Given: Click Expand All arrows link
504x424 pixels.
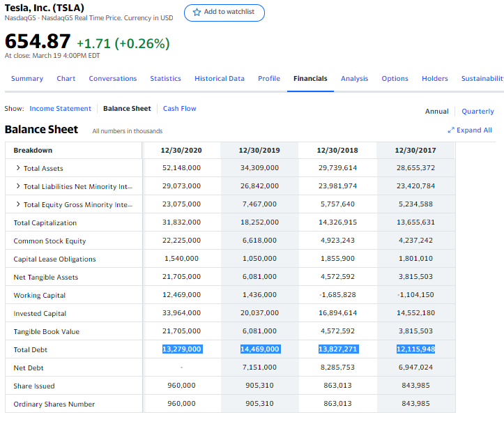Looking at the screenshot, I should coord(470,130).
